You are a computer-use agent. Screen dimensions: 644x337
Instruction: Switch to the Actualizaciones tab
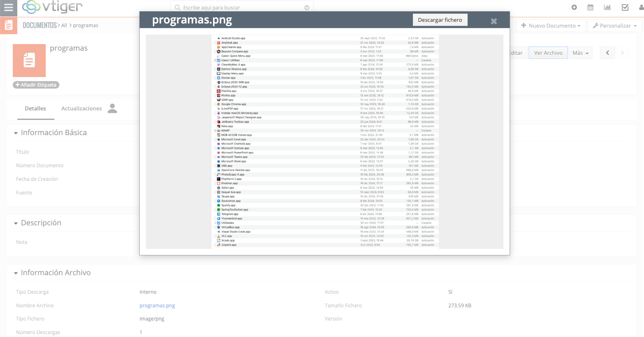[82, 108]
